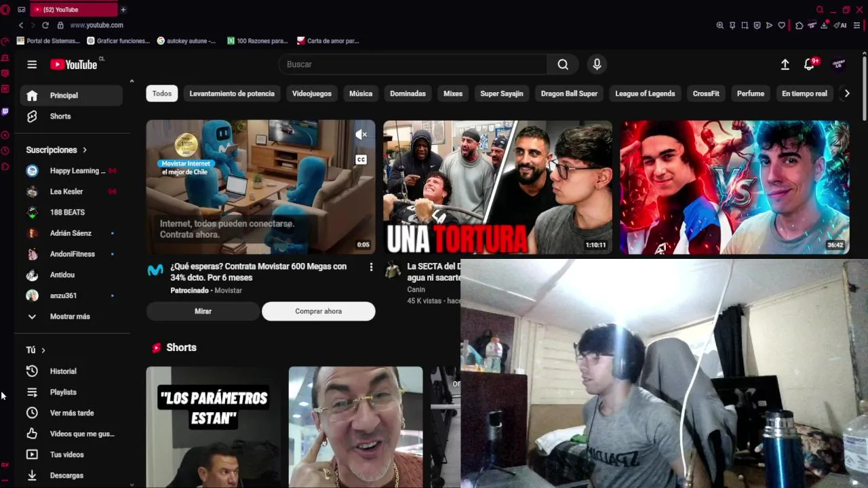Viewport: 868px width, 488px height.
Task: Reload the page with the refresh icon
Action: click(45, 25)
